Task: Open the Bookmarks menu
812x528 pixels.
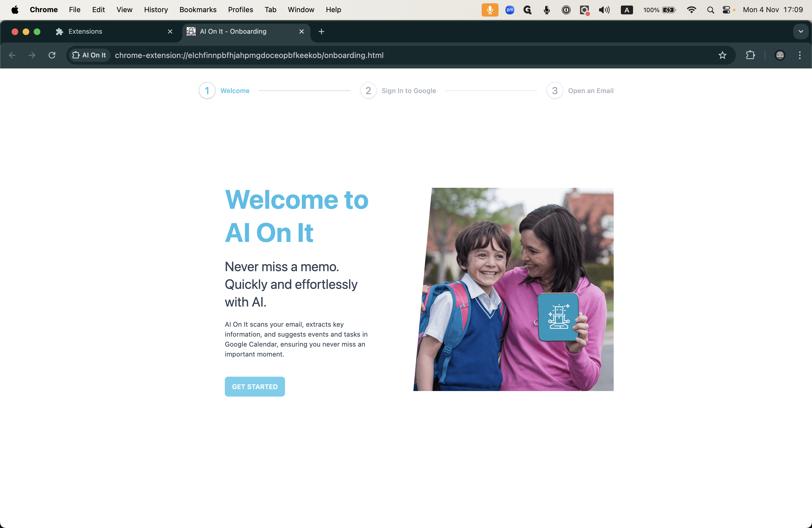Action: point(198,10)
